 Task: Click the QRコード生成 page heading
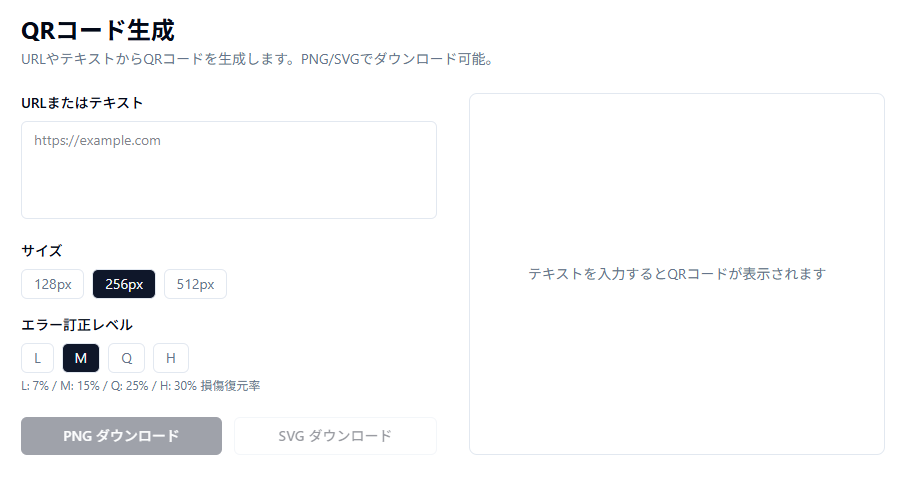pos(97,30)
